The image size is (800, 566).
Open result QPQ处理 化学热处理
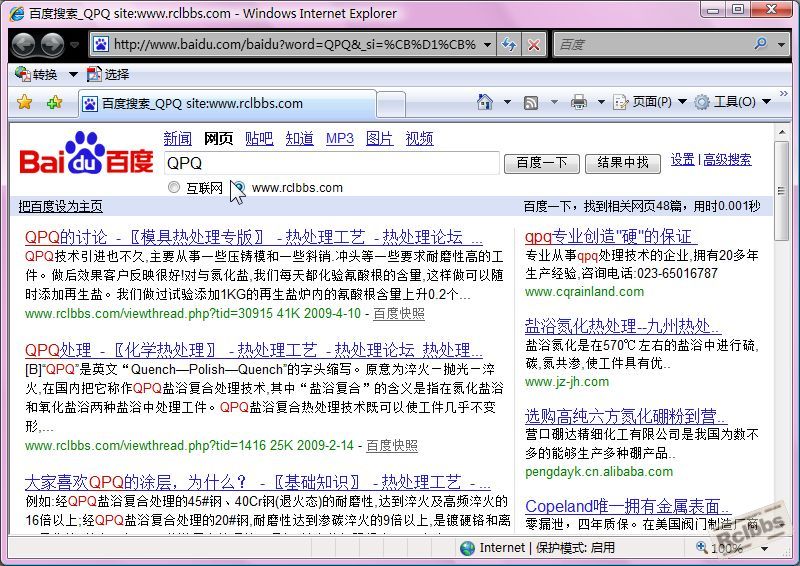click(x=254, y=350)
